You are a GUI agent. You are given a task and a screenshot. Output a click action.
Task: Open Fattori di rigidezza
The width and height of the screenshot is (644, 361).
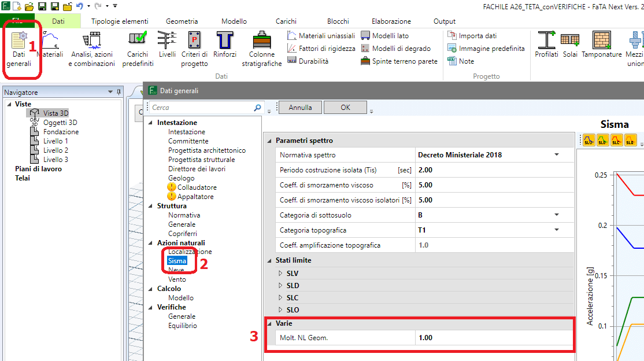[321, 49]
